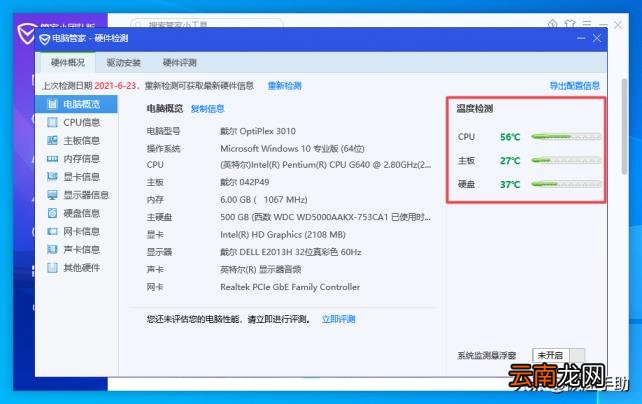Click the 立即评测 link

pos(338,319)
